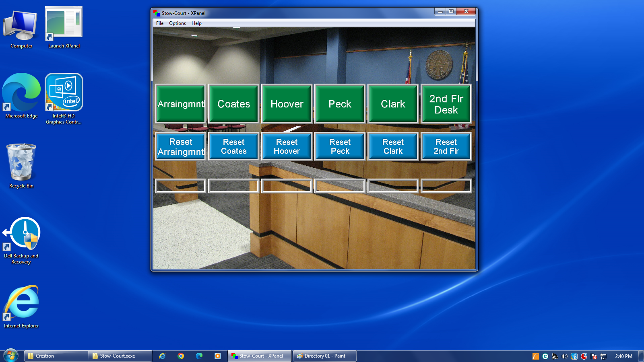Click the blue Reset Hoover button
This screenshot has height=362, width=644.
click(x=287, y=146)
